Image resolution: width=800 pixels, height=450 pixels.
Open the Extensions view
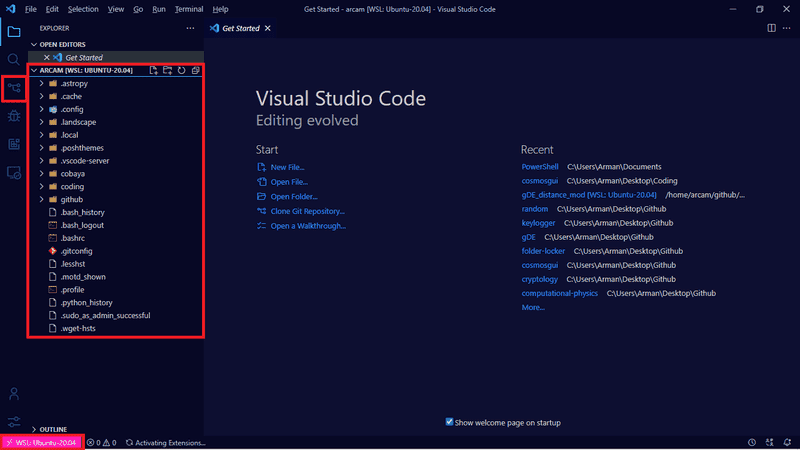(14, 144)
